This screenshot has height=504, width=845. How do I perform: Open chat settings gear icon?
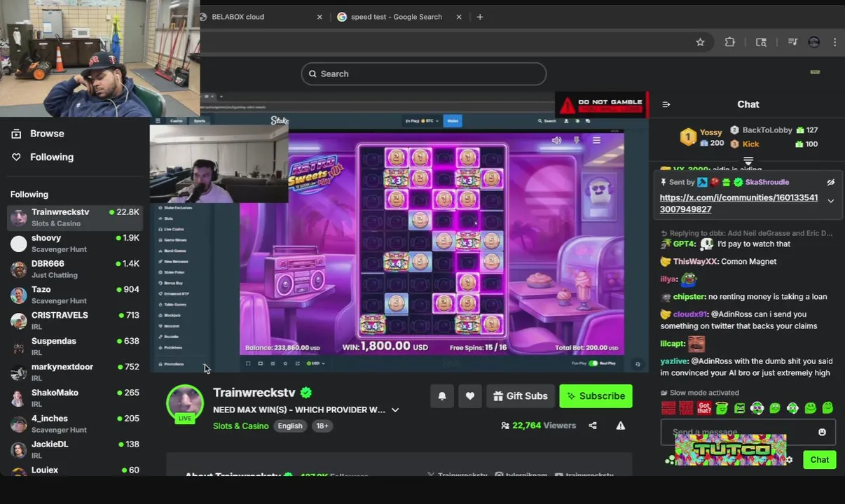point(790,460)
